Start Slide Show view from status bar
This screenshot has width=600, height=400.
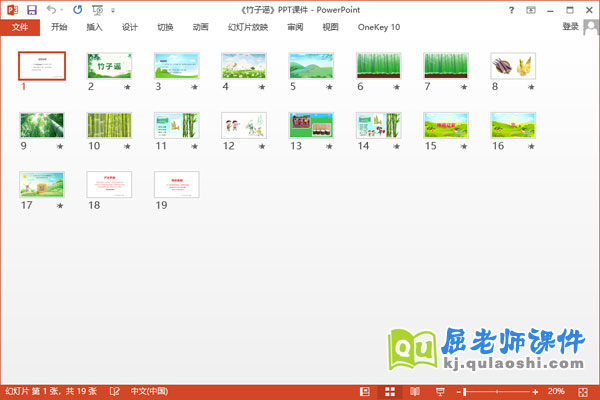[x=440, y=391]
